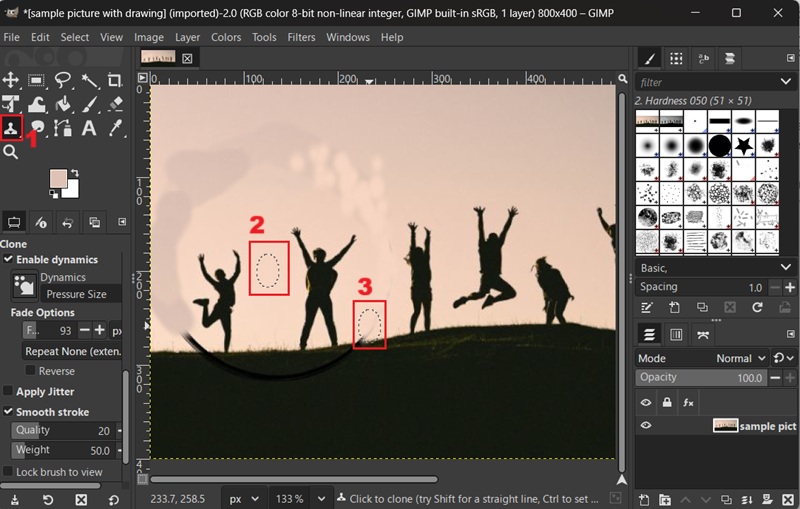This screenshot has height=509, width=800.
Task: Open the Document History tab
Action: (730, 59)
